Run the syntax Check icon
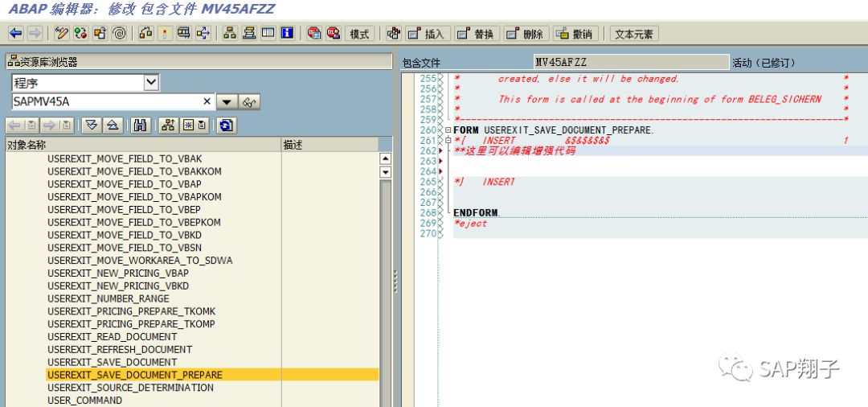 (145, 33)
